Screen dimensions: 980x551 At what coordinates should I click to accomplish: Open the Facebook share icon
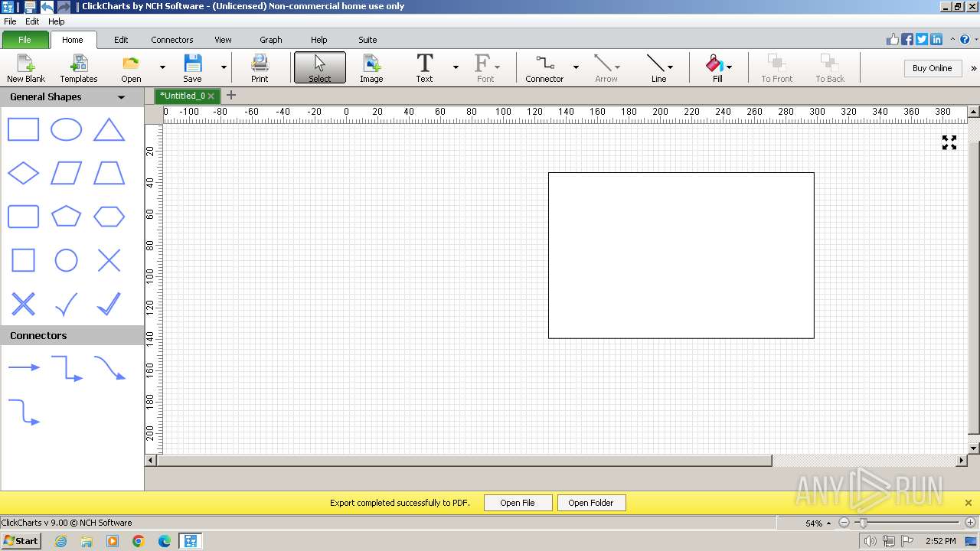(907, 40)
